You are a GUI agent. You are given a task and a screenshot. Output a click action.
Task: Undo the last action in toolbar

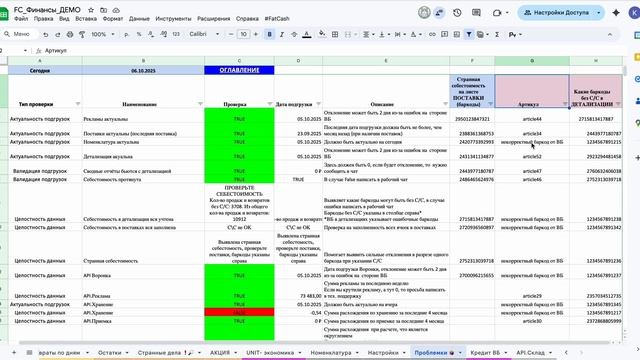[x=46, y=35]
